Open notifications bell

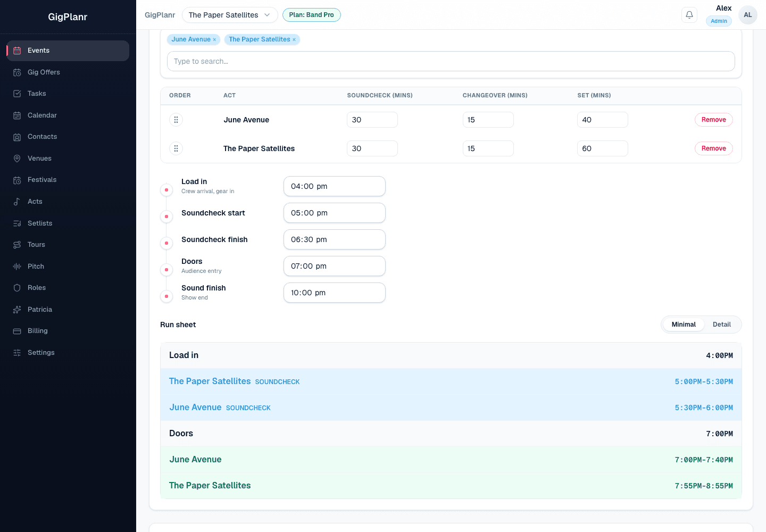coord(689,15)
